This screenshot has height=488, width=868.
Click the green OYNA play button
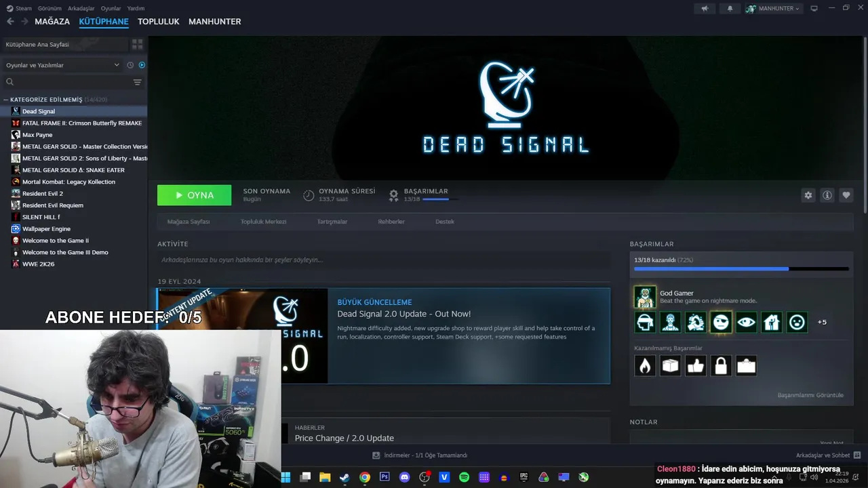[x=194, y=195]
